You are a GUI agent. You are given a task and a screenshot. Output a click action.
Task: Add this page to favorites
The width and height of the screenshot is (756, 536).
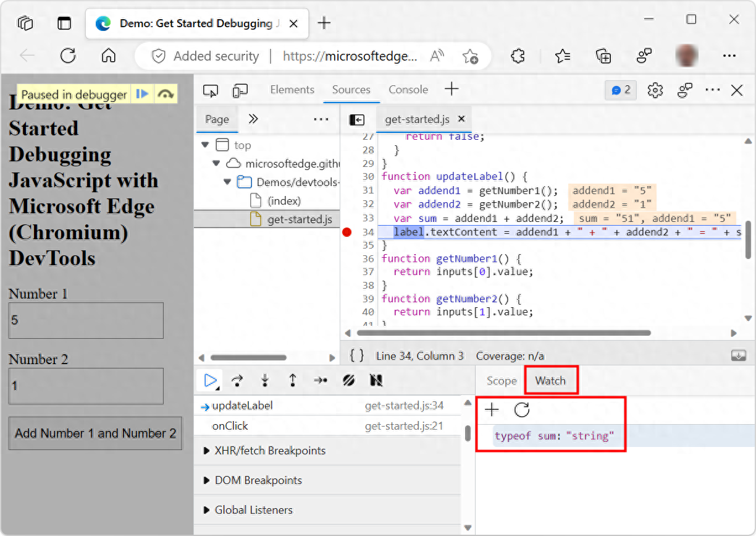[471, 56]
